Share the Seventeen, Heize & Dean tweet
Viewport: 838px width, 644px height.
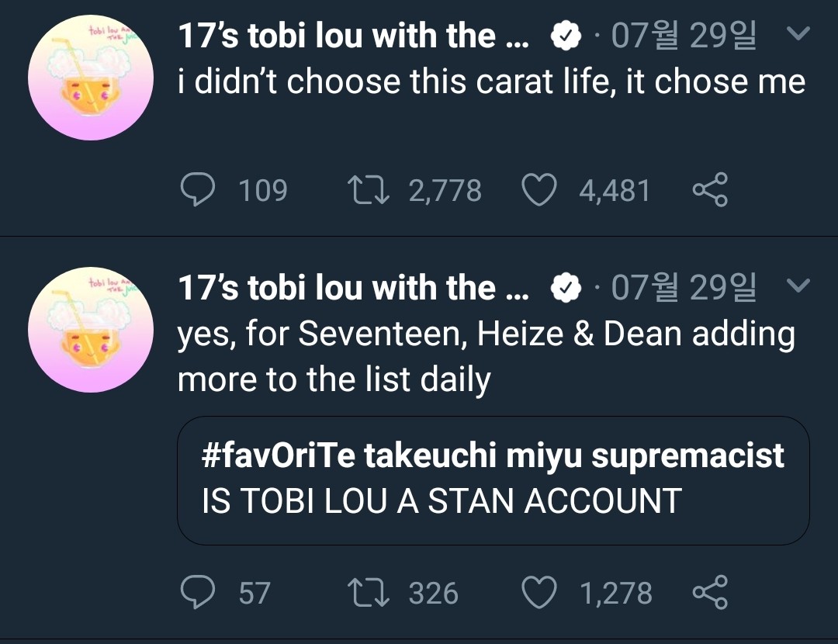(709, 594)
